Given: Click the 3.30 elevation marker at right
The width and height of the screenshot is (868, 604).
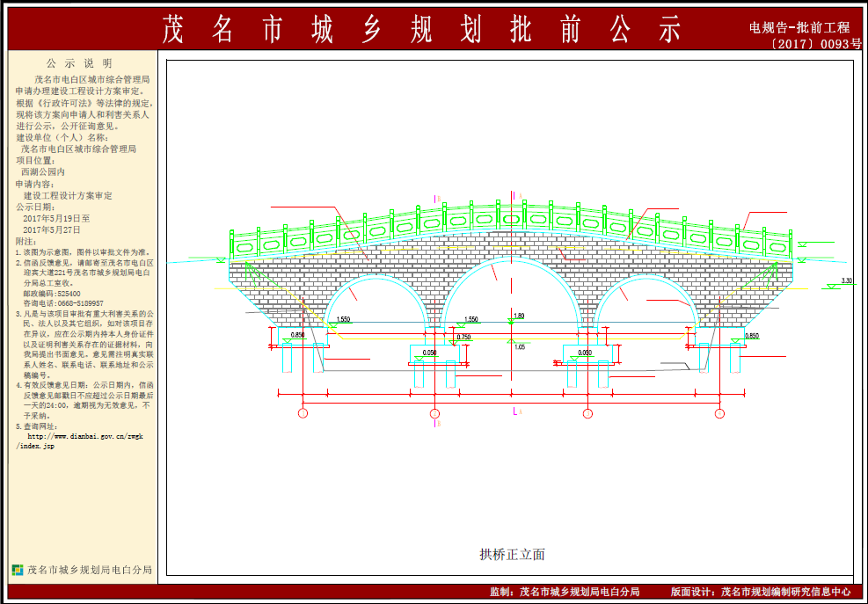Looking at the screenshot, I should 846,281.
